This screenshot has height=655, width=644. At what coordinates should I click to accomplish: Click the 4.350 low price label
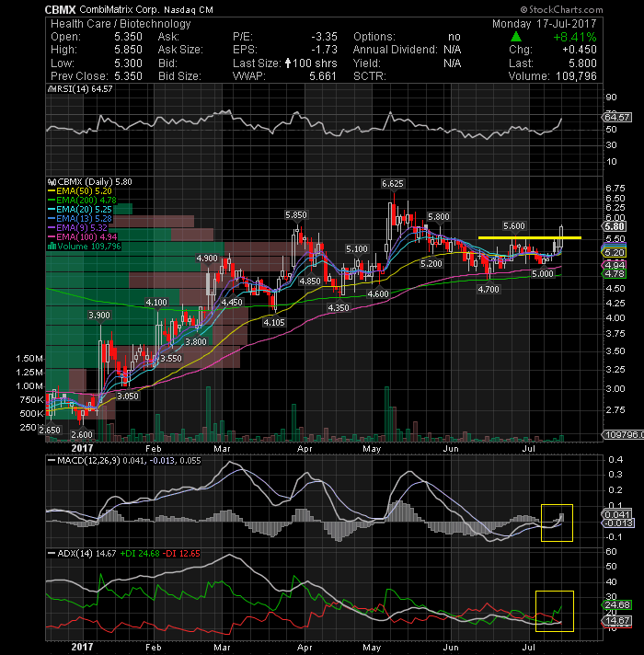(339, 307)
